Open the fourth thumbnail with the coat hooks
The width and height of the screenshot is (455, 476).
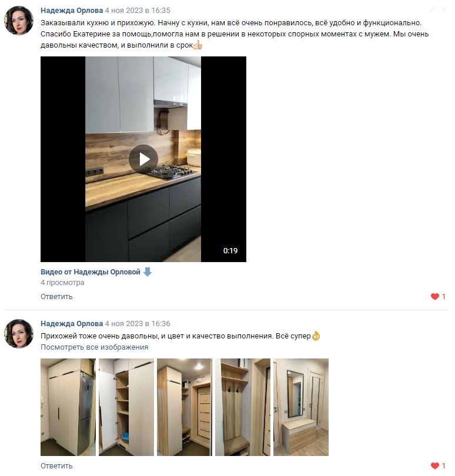pos(243,407)
